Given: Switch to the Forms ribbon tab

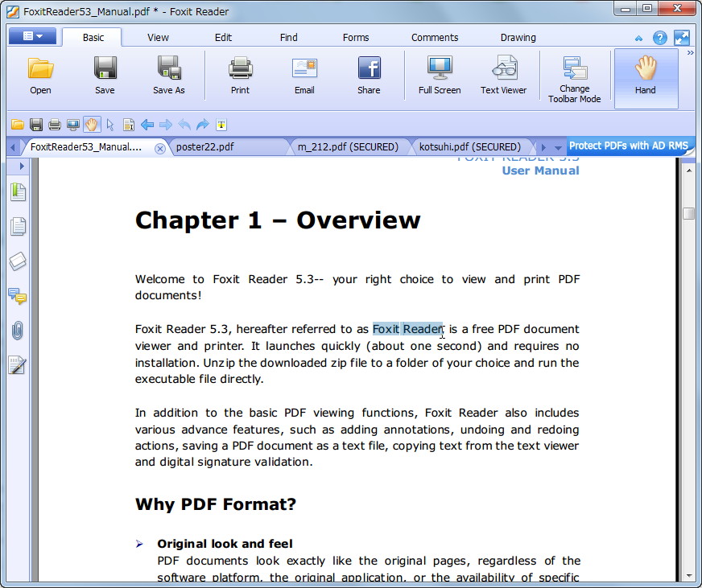Looking at the screenshot, I should click(x=356, y=38).
